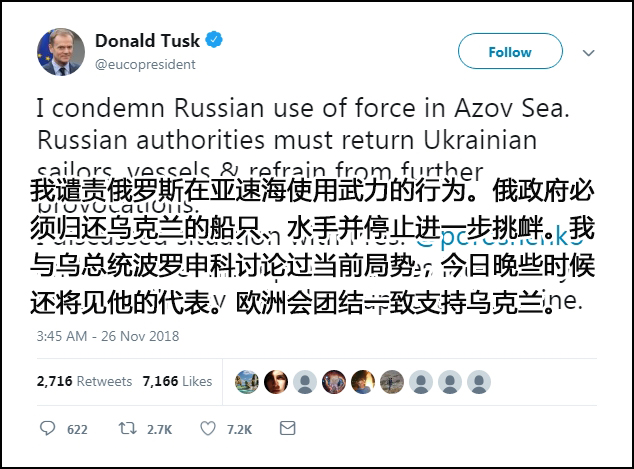View the 2,716 Retweets list
Screen dimensions: 634x469
tap(84, 381)
